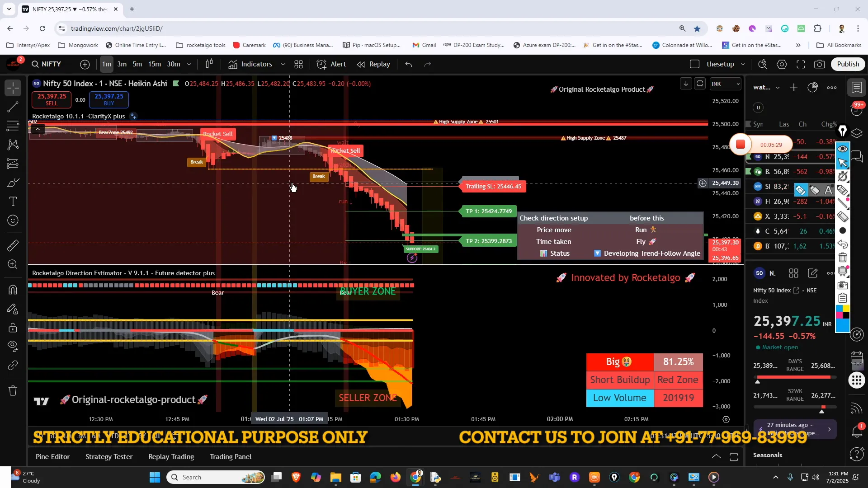The height and width of the screenshot is (488, 868).
Task: Take a chart snapshot with camera icon
Action: [x=819, y=64]
